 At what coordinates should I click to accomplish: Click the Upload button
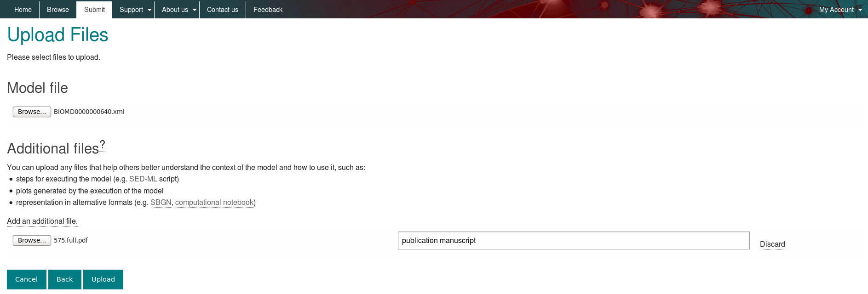[103, 279]
